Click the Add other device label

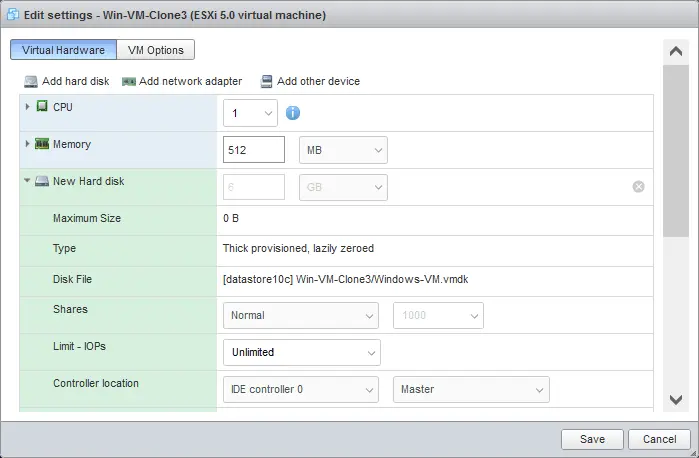click(318, 81)
